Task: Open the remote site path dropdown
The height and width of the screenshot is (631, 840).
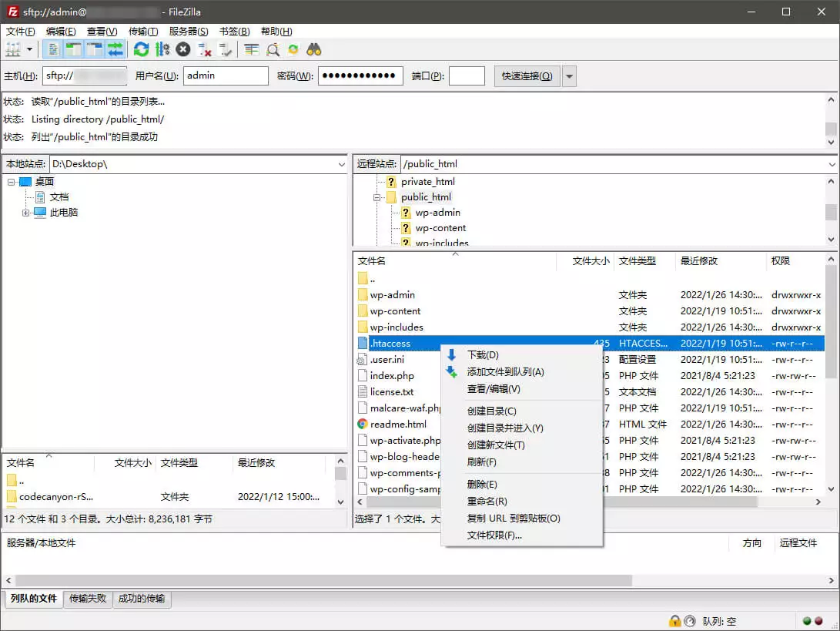Action: click(831, 164)
